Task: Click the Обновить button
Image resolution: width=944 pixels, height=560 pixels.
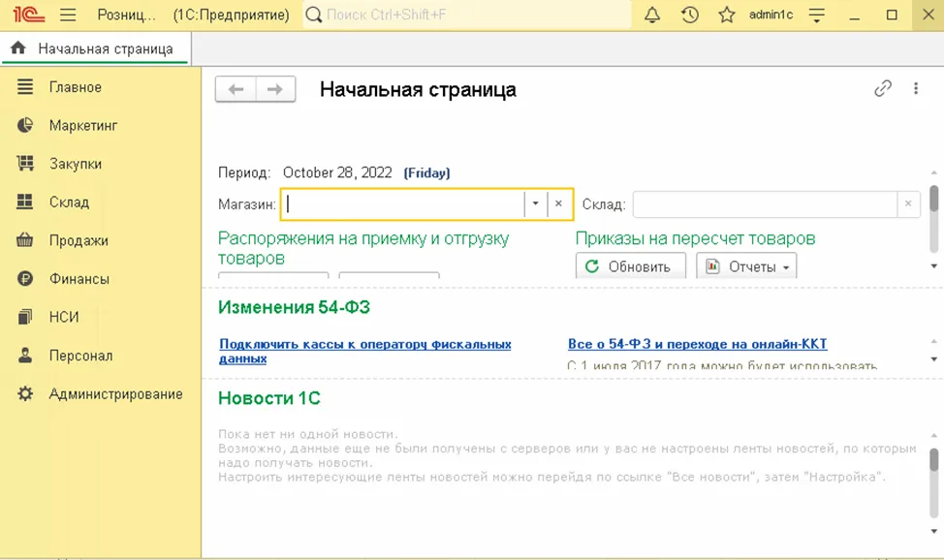Action: [631, 264]
